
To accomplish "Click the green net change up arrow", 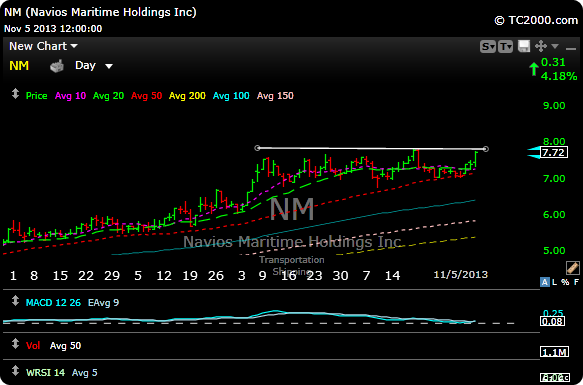I will (534, 69).
